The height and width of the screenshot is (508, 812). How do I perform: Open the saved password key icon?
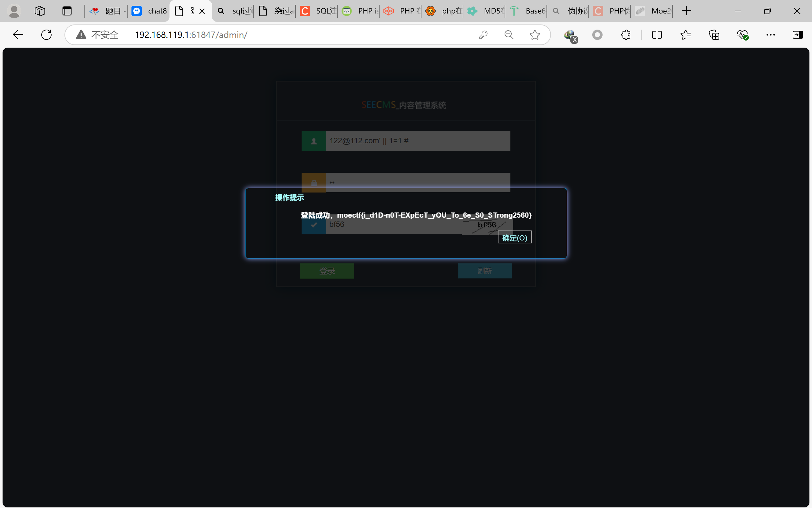tap(483, 34)
